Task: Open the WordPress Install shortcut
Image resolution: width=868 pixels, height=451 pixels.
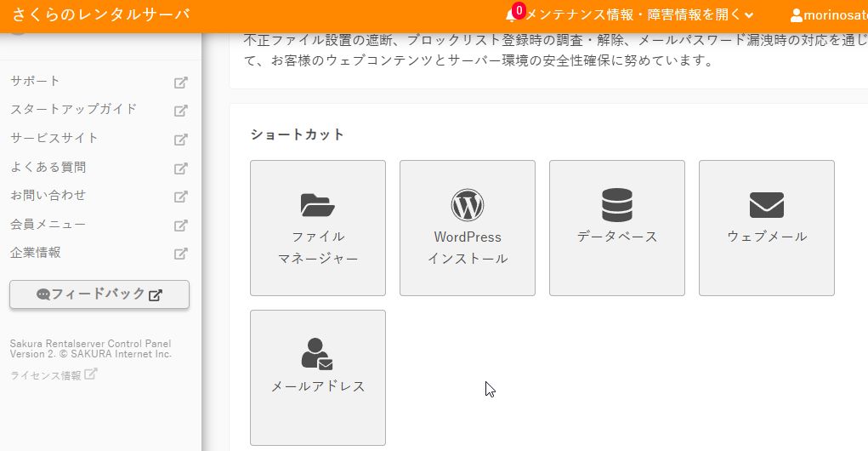Action: (468, 228)
